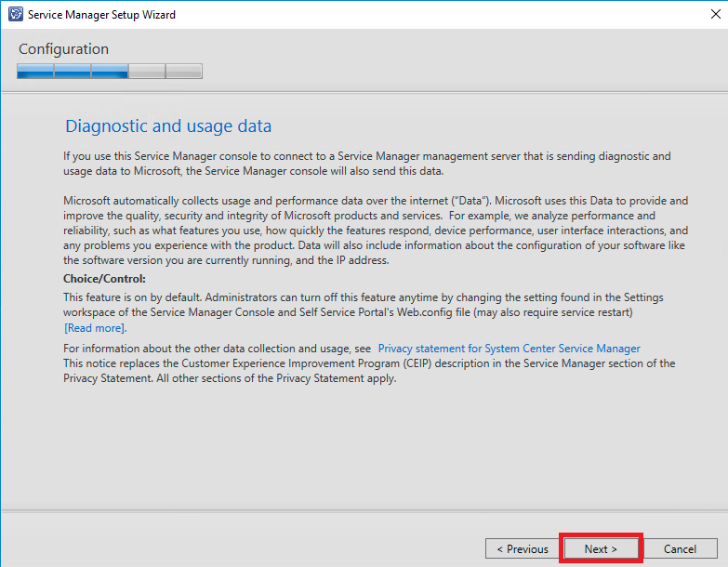
Task: Go back with the Previous button
Action: (x=522, y=549)
